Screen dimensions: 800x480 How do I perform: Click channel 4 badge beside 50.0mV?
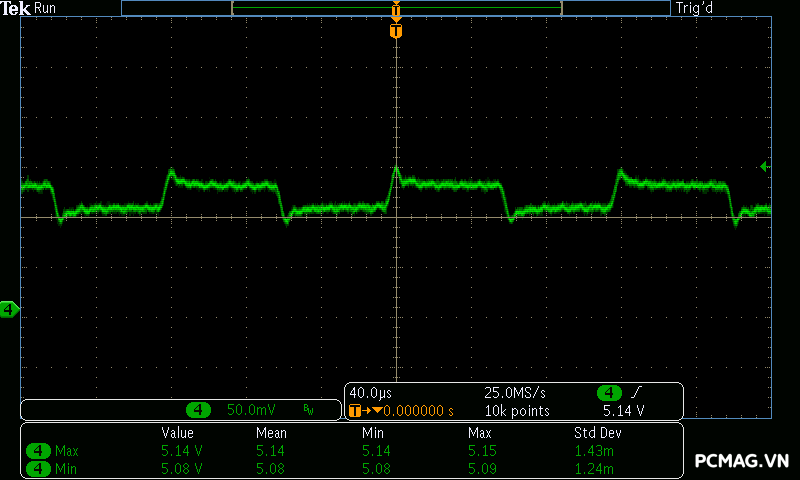(x=199, y=410)
